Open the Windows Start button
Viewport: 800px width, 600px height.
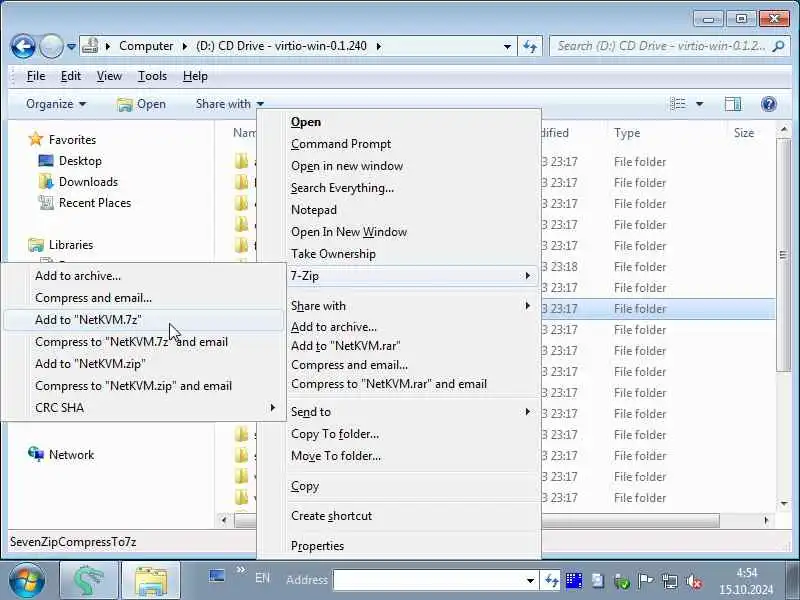(x=27, y=580)
